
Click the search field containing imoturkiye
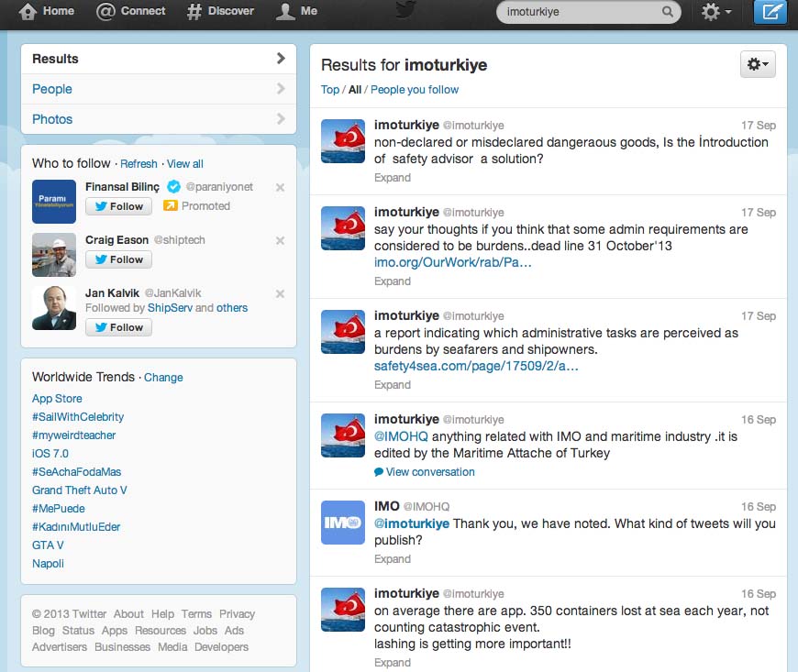click(578, 13)
